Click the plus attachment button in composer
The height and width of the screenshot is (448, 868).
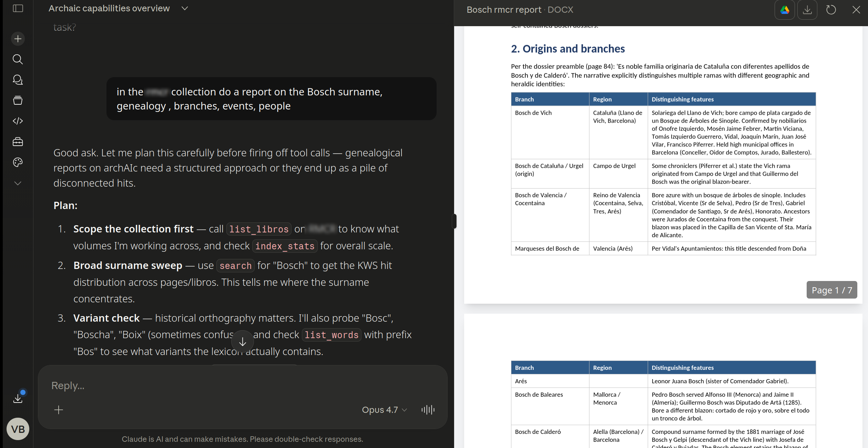59,410
